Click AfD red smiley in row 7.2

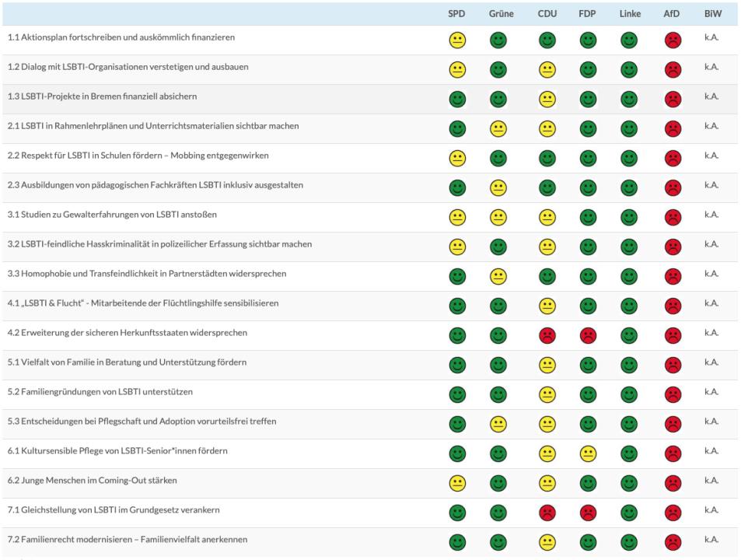(x=673, y=543)
